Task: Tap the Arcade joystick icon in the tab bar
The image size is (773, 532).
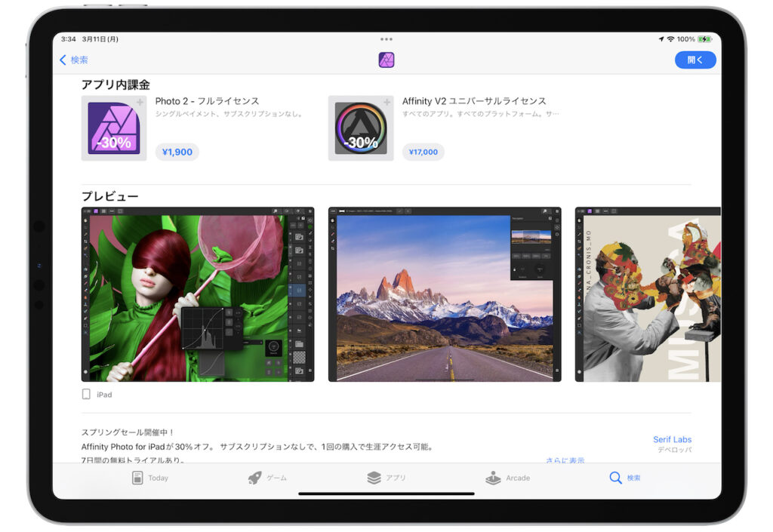Action: (x=494, y=476)
